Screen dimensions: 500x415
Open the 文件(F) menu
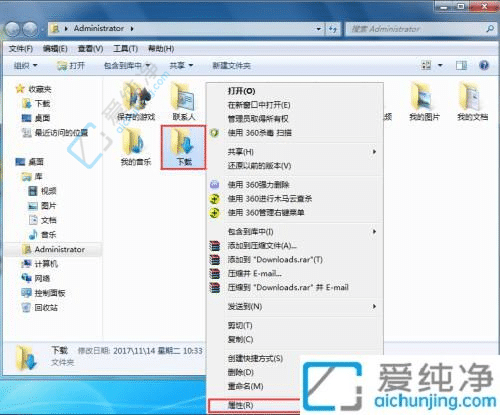pyautogui.click(x=21, y=49)
